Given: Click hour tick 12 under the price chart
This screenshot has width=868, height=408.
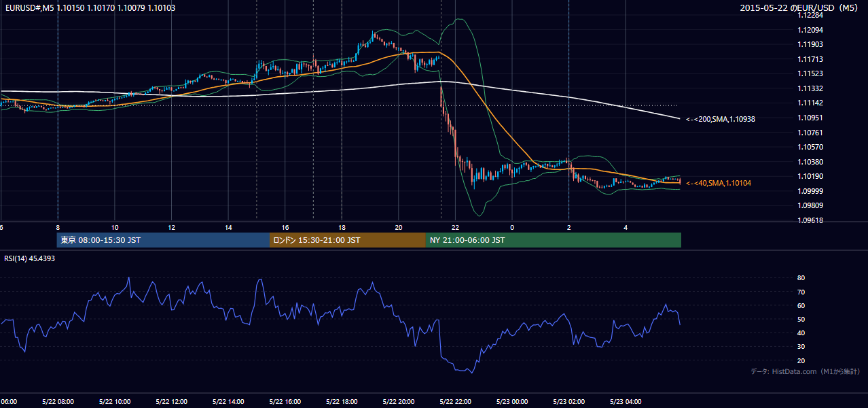Looking at the screenshot, I should (172, 227).
